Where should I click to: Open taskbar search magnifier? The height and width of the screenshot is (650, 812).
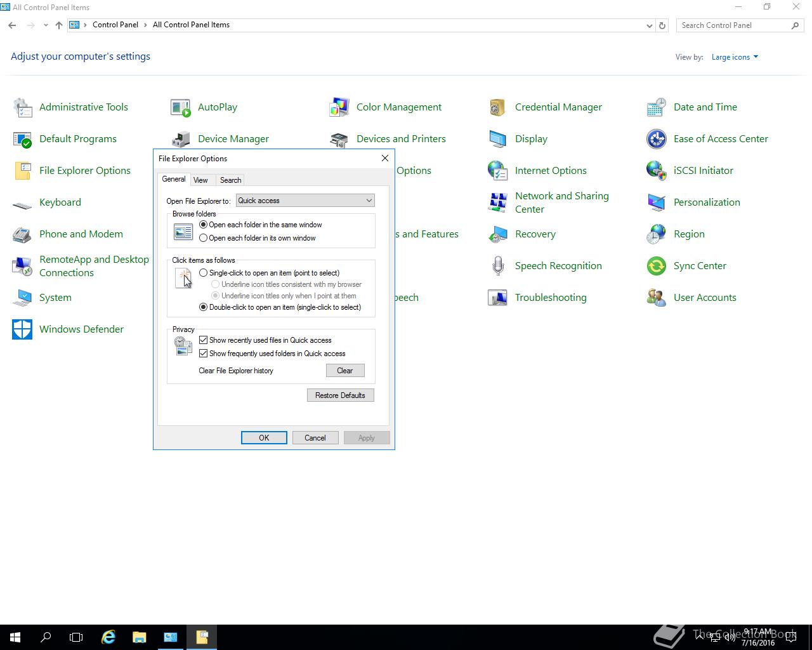pos(46,637)
